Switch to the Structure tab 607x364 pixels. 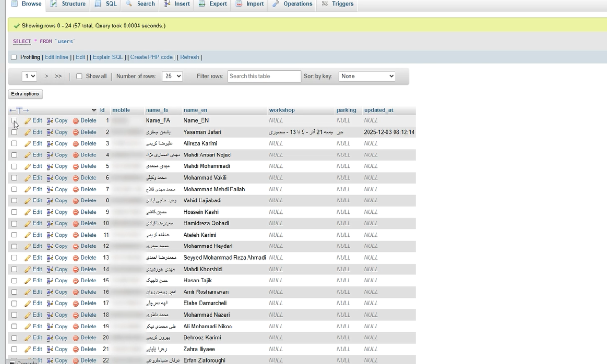[68, 4]
